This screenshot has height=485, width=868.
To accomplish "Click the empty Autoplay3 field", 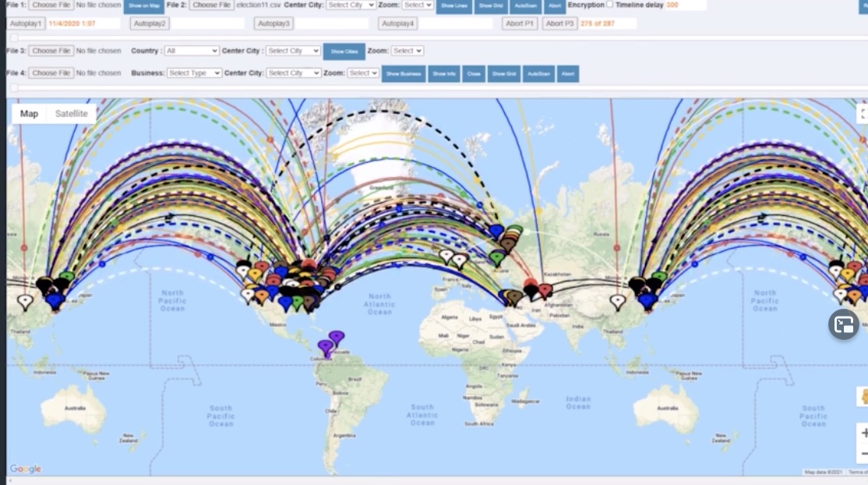I will pyautogui.click(x=332, y=23).
